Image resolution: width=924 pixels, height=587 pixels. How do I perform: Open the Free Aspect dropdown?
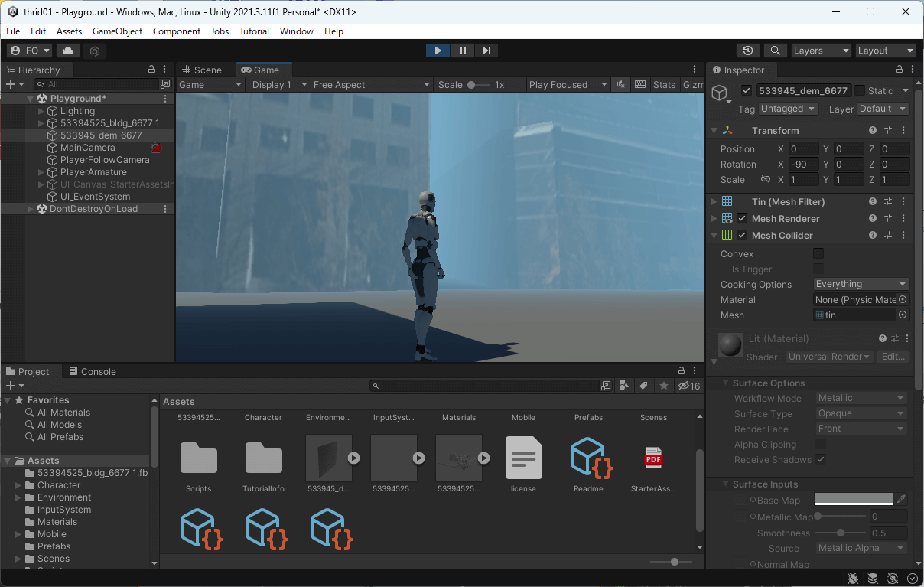[x=372, y=84]
